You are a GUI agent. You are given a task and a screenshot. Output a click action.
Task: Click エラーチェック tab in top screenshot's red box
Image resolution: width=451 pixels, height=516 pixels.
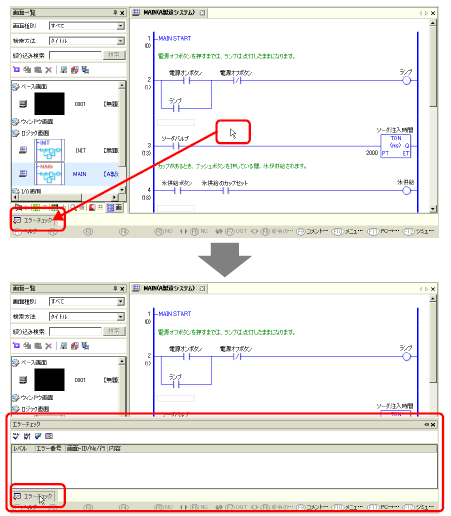click(x=33, y=220)
